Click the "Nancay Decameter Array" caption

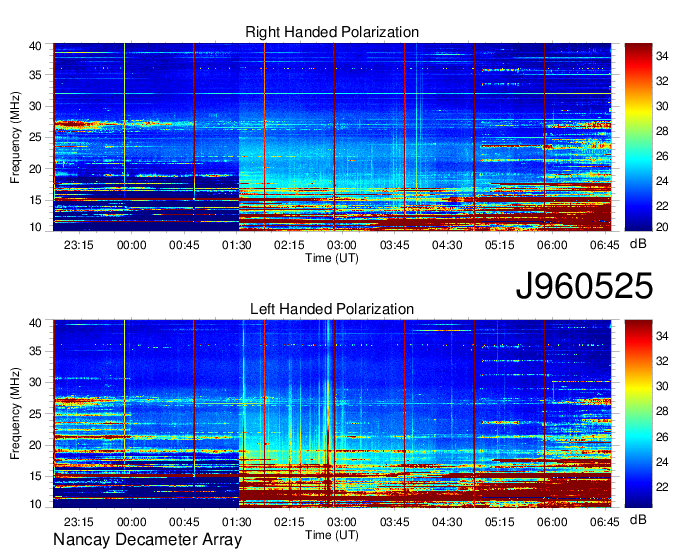pos(147,540)
